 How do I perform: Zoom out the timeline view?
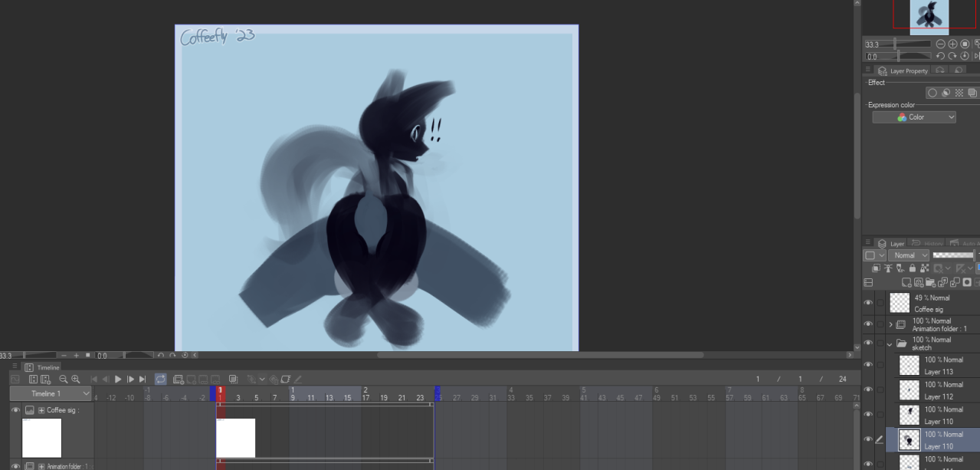64,379
